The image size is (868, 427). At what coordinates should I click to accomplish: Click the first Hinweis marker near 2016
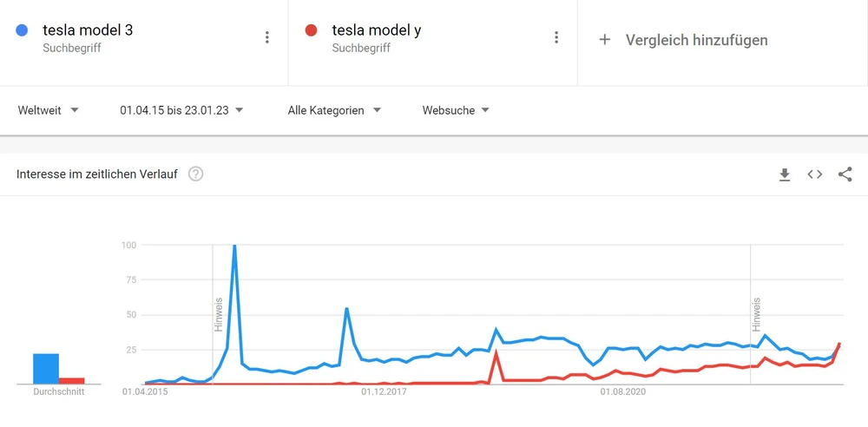pos(219,314)
